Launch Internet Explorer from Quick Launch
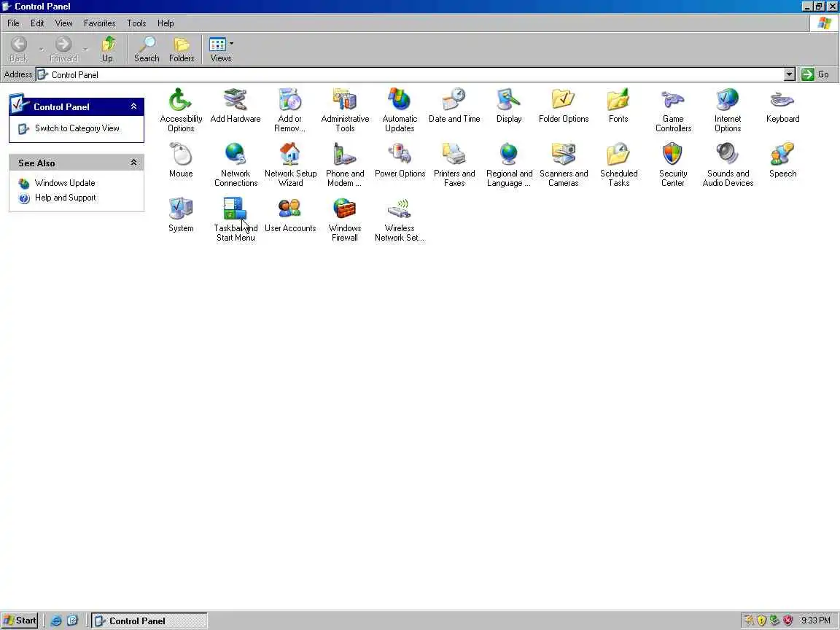The image size is (840, 630). [x=55, y=621]
